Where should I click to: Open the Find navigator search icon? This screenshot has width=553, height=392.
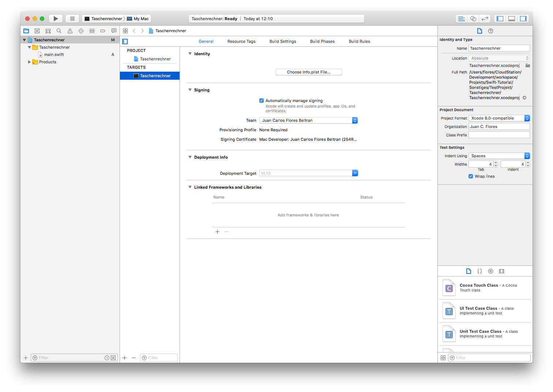click(59, 31)
